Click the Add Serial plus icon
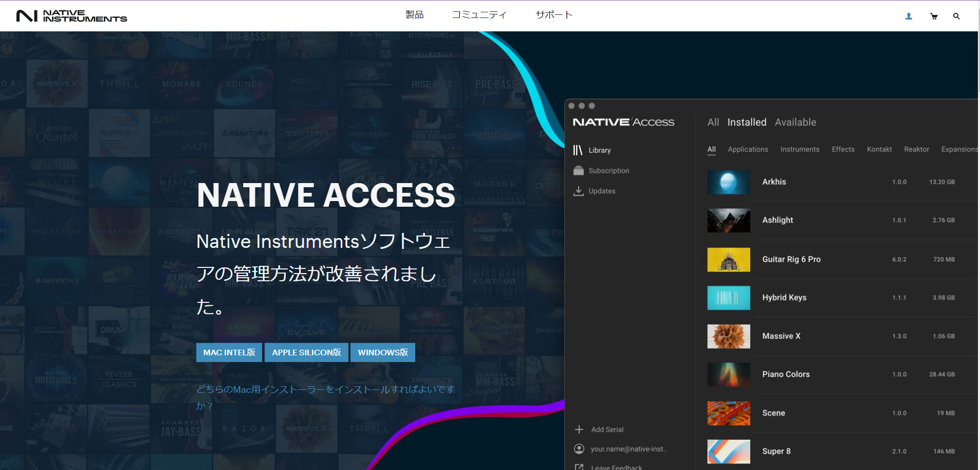Screen dimensions: 980x470 point(579,429)
